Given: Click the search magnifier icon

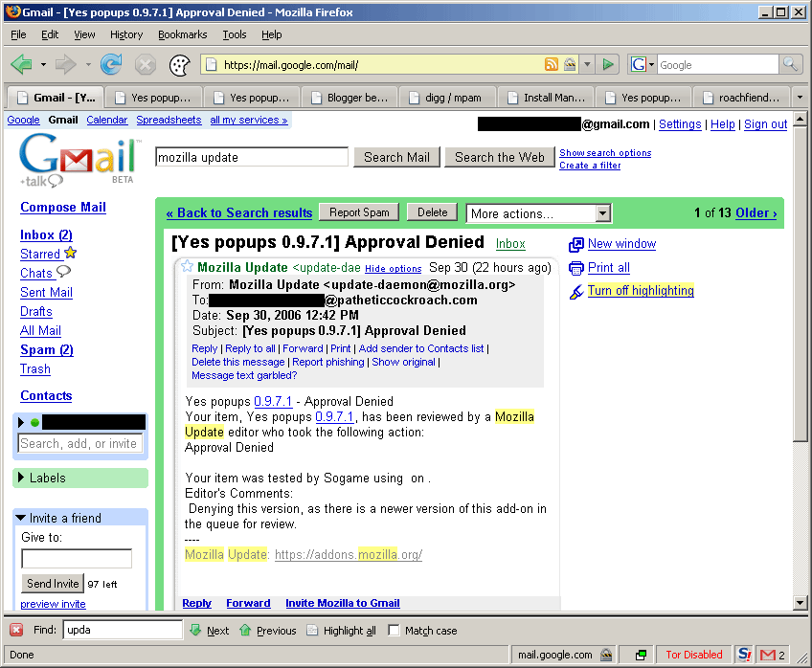Looking at the screenshot, I should click(790, 64).
